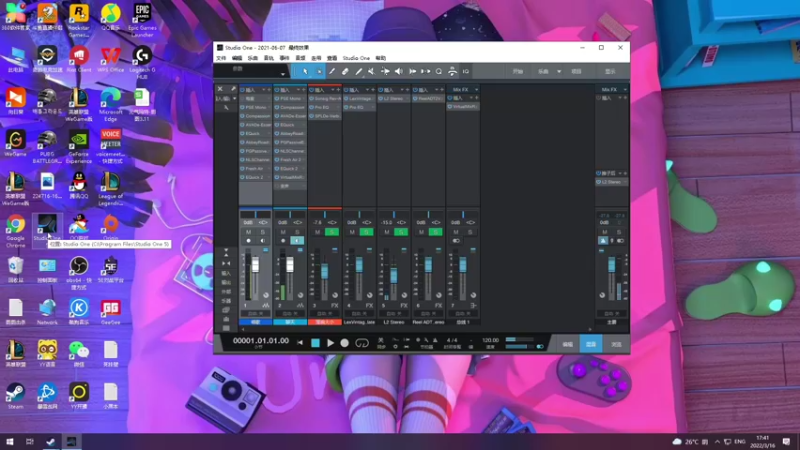Open Epic Games Launcher desktop icon
Viewport: 800px width, 450px height.
tap(142, 19)
